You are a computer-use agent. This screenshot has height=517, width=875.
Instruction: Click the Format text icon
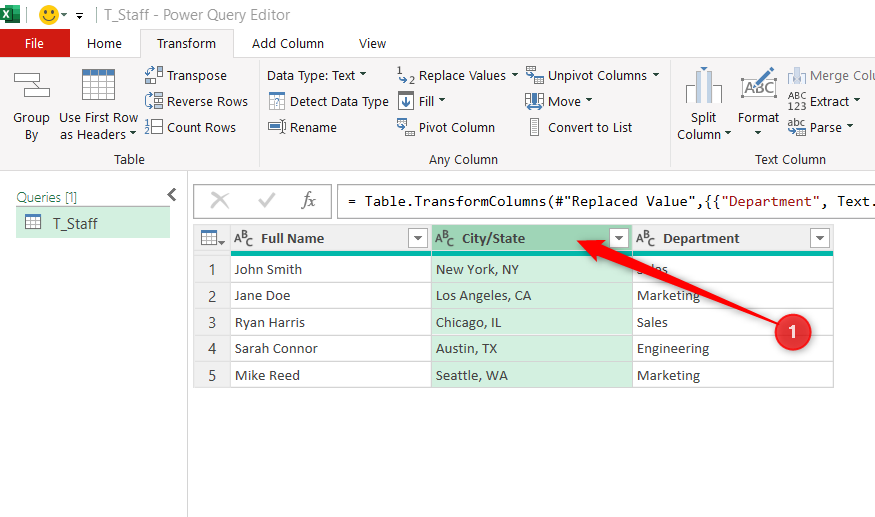(x=758, y=84)
